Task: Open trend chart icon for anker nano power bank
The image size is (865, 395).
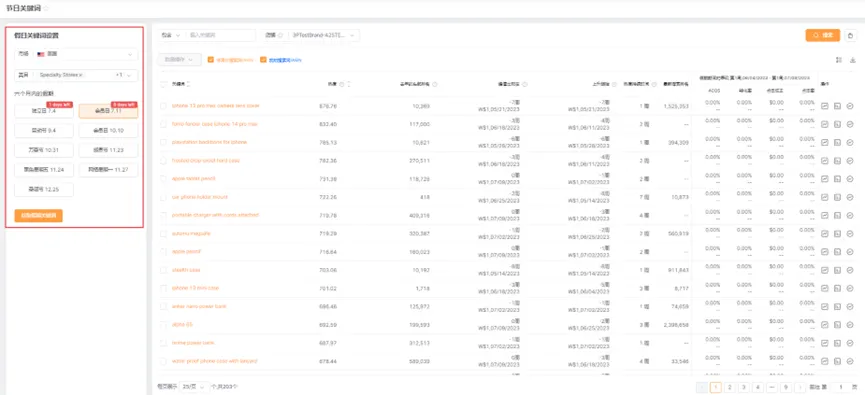Action: (825, 306)
